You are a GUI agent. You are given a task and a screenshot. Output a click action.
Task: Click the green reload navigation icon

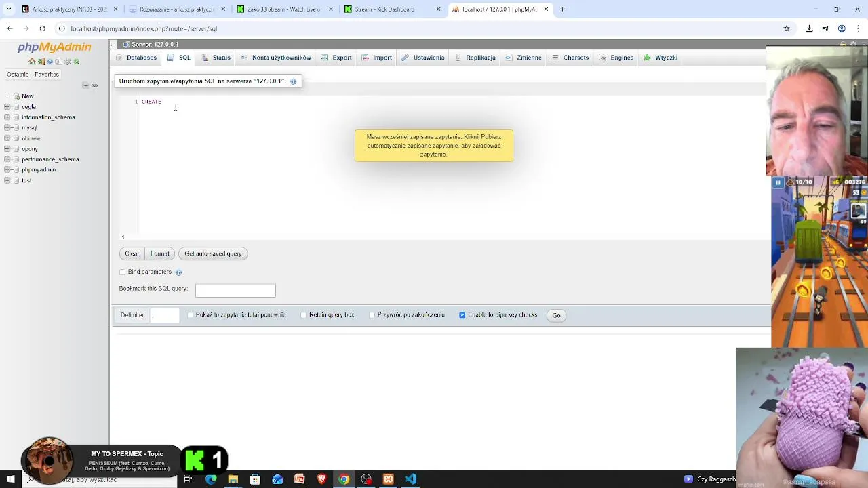point(76,62)
